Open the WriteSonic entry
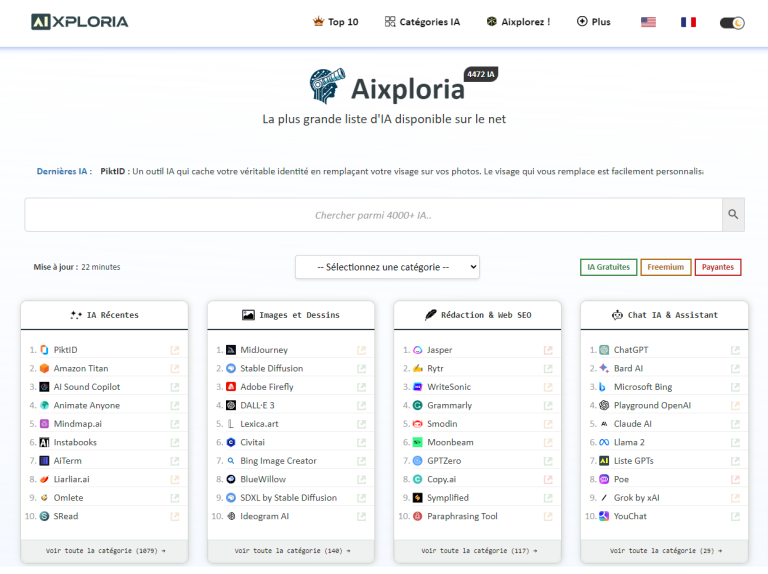 click(x=449, y=387)
